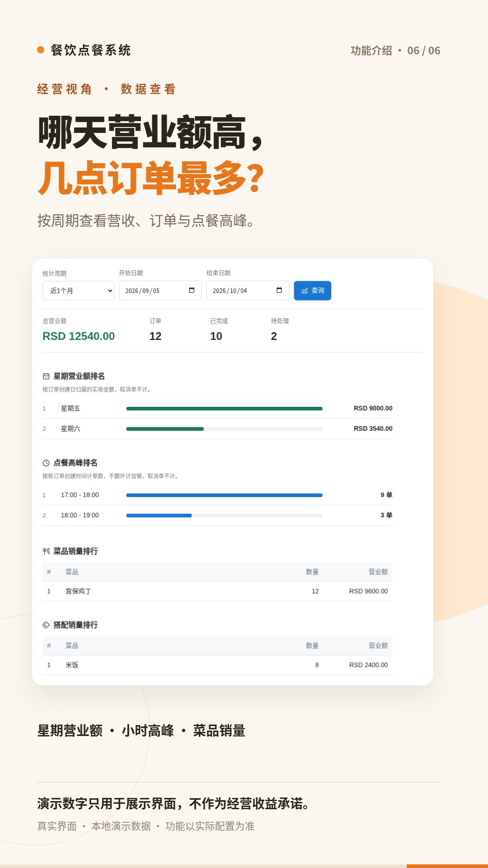Click the 搭配销量排行 section heading
Screen dimensions: 488x868
75,625
